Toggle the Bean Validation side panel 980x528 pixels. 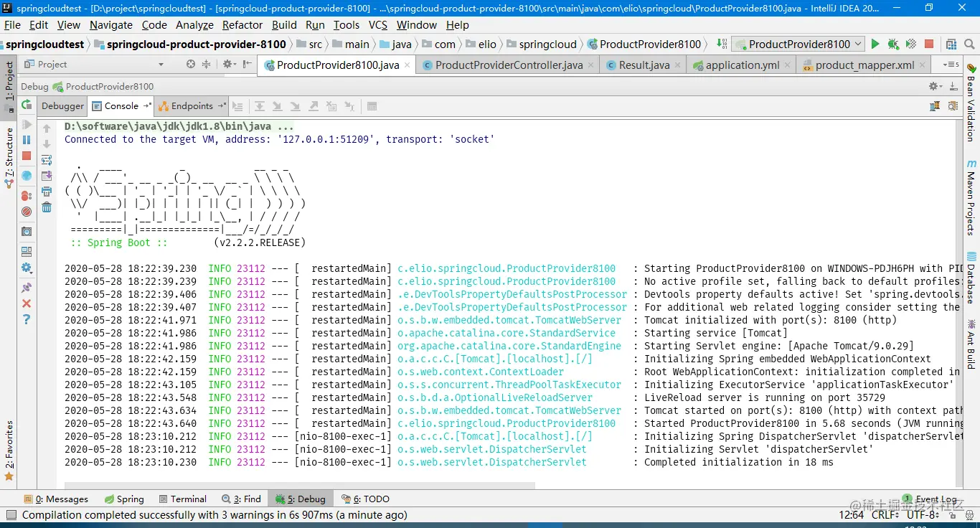pyautogui.click(x=971, y=103)
